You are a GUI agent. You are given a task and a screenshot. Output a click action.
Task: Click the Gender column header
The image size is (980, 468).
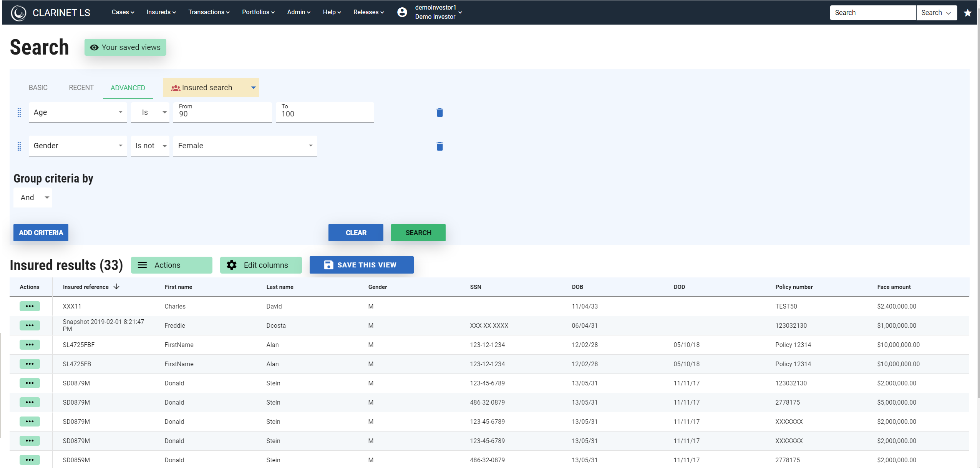[x=378, y=287]
